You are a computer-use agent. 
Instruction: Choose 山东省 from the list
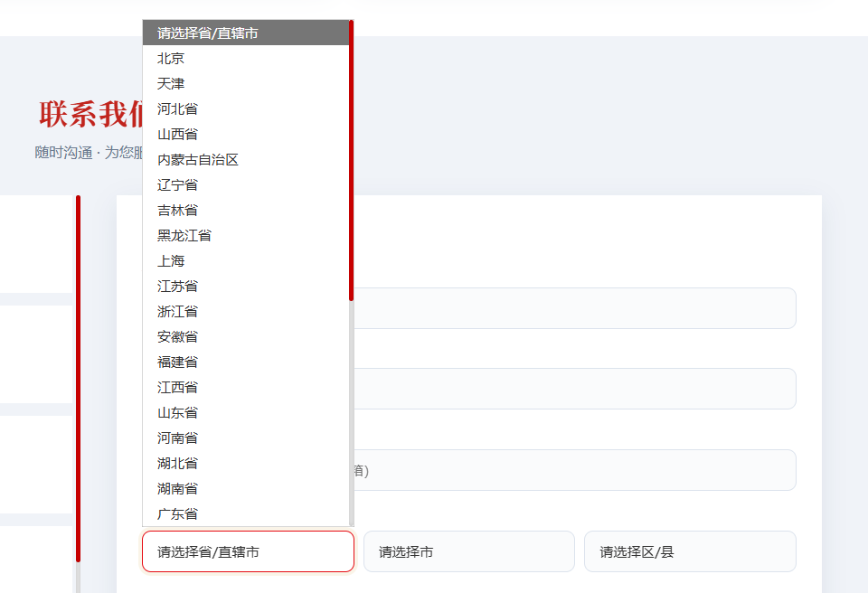click(246, 413)
